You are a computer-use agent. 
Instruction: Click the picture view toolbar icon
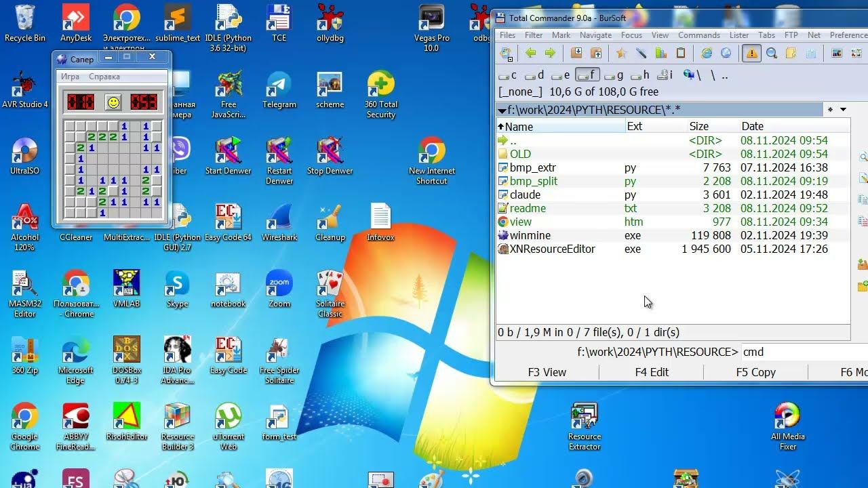836,54
